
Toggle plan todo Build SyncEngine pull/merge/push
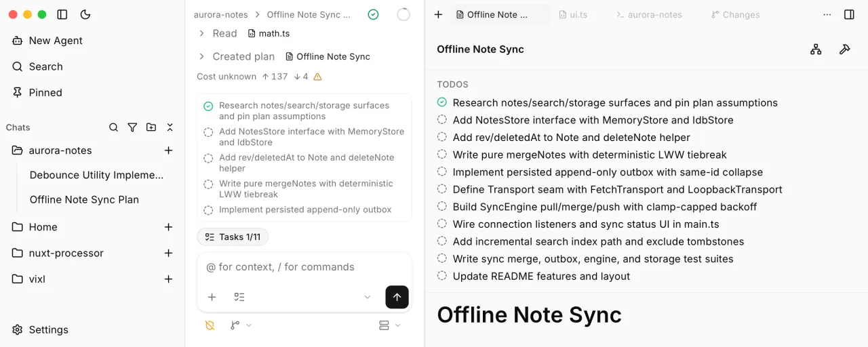pyautogui.click(x=442, y=207)
